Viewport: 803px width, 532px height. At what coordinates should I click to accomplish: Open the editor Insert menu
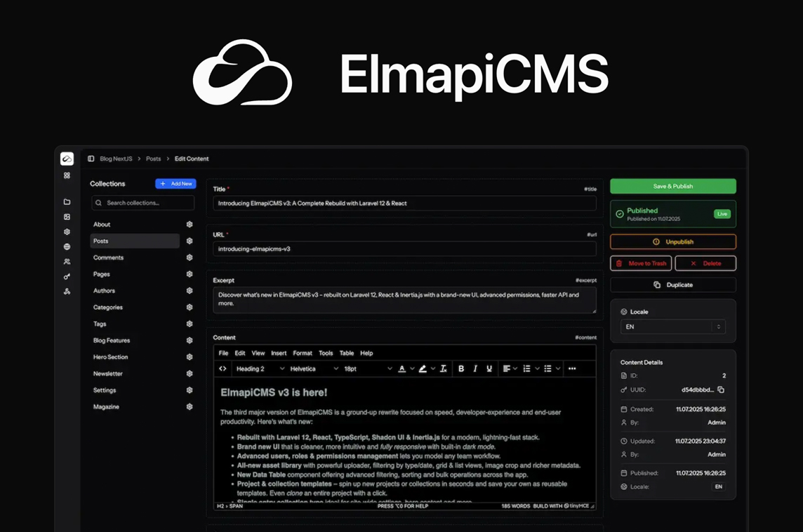pyautogui.click(x=279, y=353)
